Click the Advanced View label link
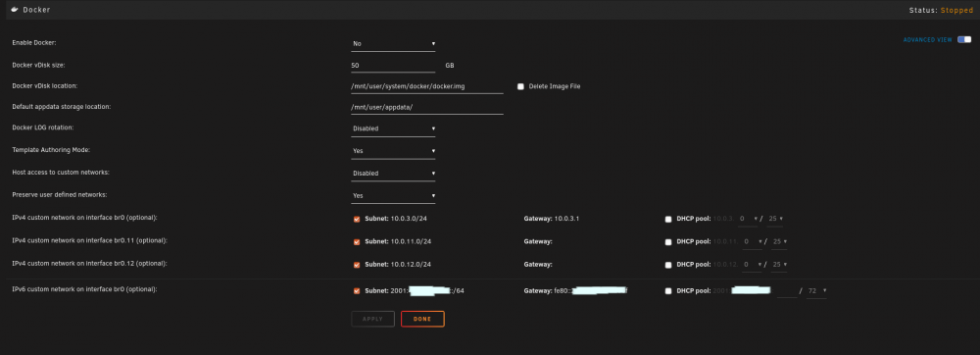The width and height of the screenshot is (980, 355). point(927,40)
